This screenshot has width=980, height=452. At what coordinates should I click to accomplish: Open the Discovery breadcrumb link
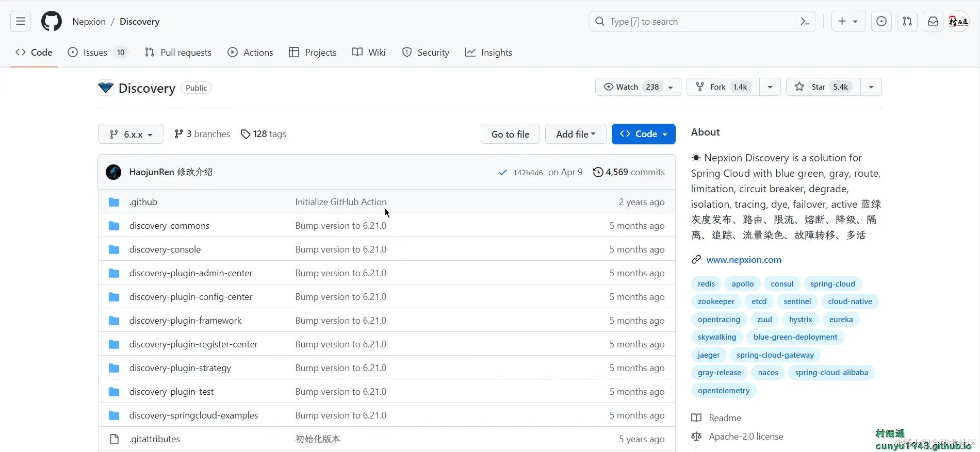tap(140, 22)
